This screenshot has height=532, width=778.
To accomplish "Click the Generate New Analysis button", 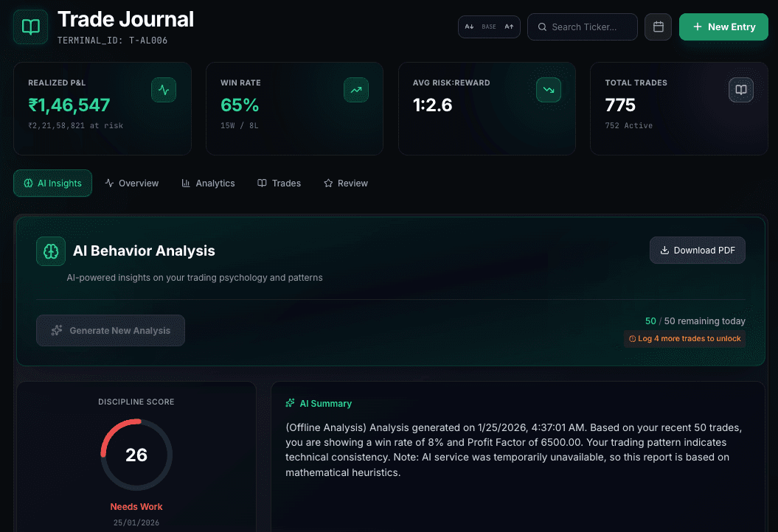I will [x=111, y=330].
